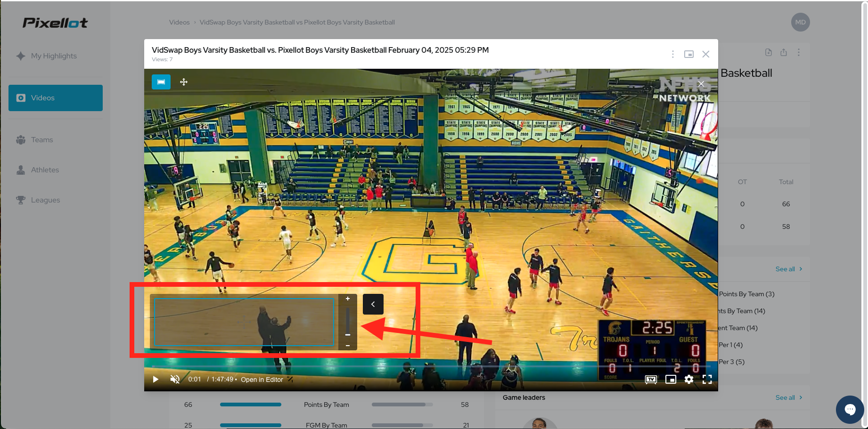Open the video dialog's three-dot menu
868x429 pixels.
click(672, 54)
